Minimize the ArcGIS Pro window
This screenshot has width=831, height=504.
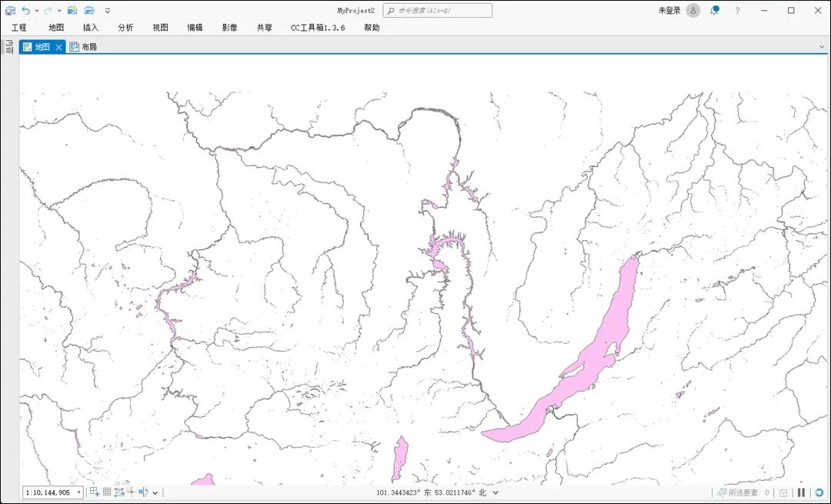click(764, 10)
